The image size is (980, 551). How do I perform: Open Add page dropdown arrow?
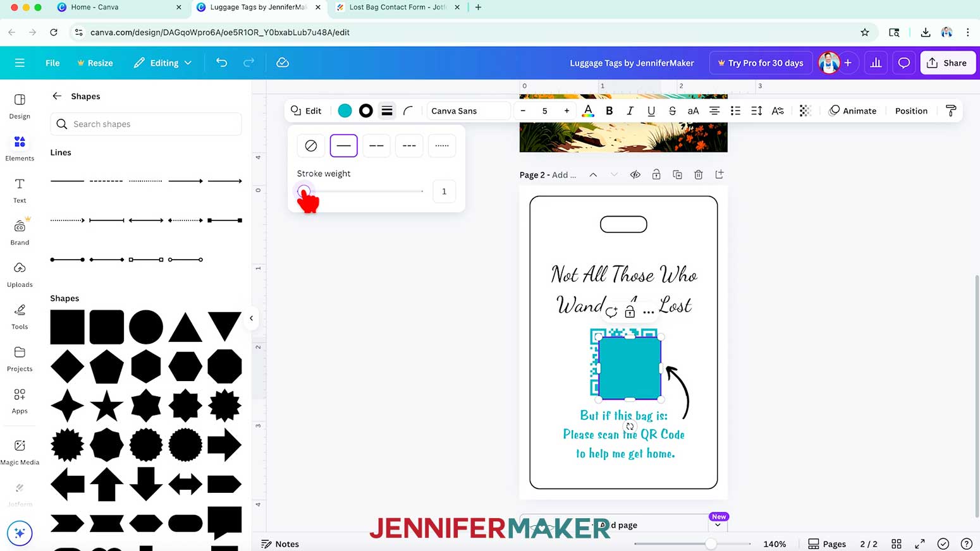click(718, 525)
